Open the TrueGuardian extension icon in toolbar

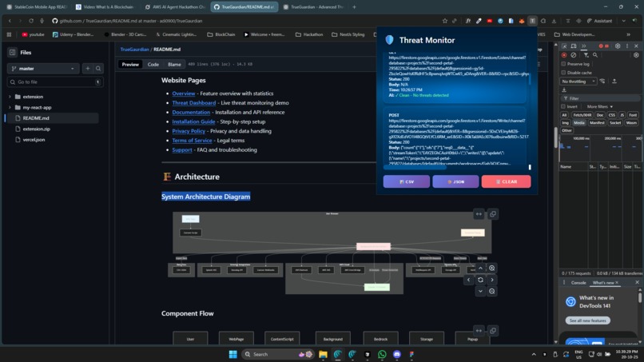[x=532, y=21]
